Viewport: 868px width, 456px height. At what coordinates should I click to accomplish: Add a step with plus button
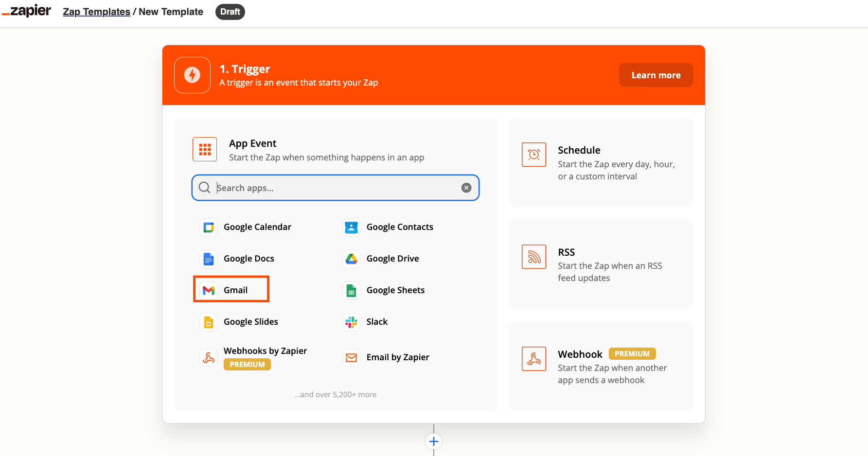pos(434,441)
